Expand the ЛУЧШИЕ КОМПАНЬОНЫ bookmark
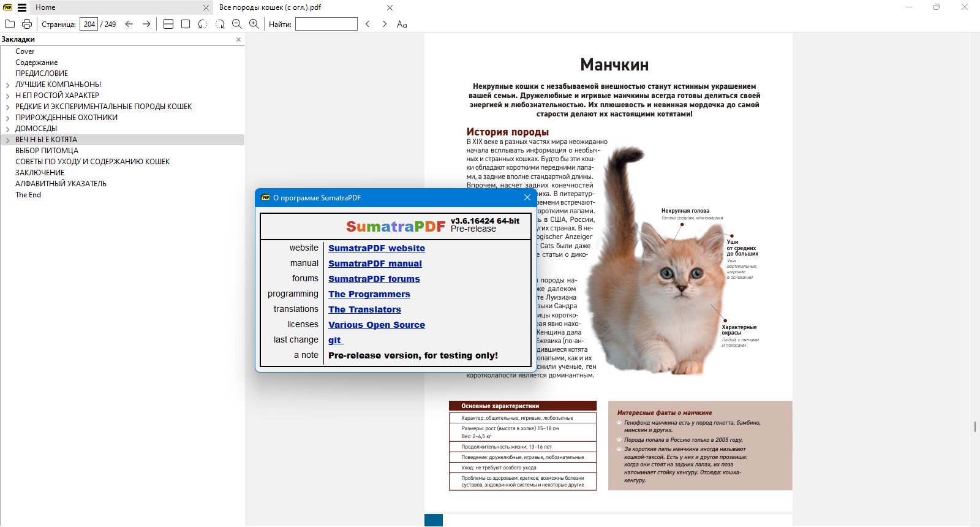Viewport: 980px width, 527px height. (x=7, y=85)
